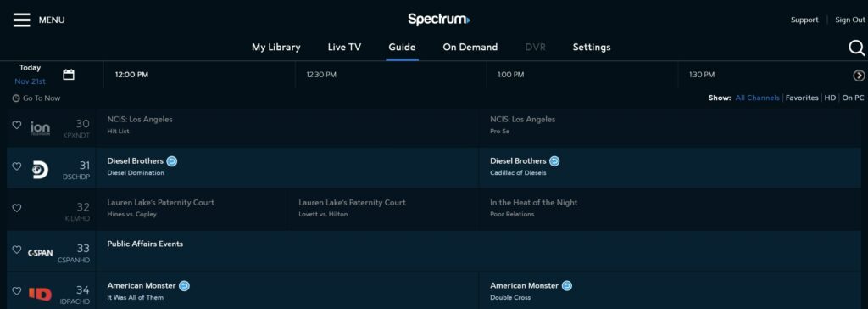
Task: Favorite channel 31 Discovery with the heart
Action: [x=17, y=166]
